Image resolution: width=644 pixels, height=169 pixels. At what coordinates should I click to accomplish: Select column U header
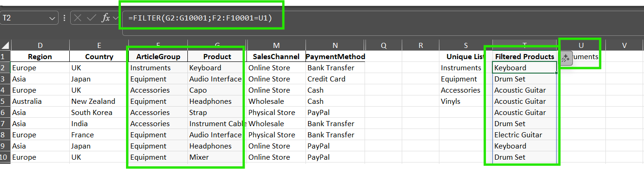coord(581,45)
